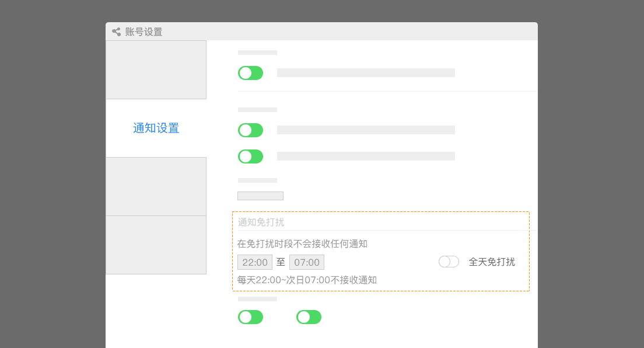644x348 pixels.
Task: Click the placeholder label bar beside the top switch
Action: (366, 73)
